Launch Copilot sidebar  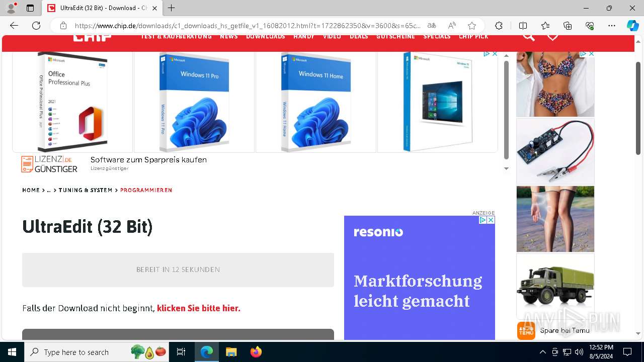632,26
